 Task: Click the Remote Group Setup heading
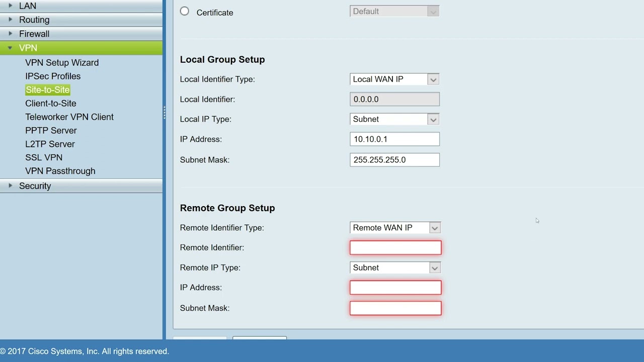tap(227, 208)
